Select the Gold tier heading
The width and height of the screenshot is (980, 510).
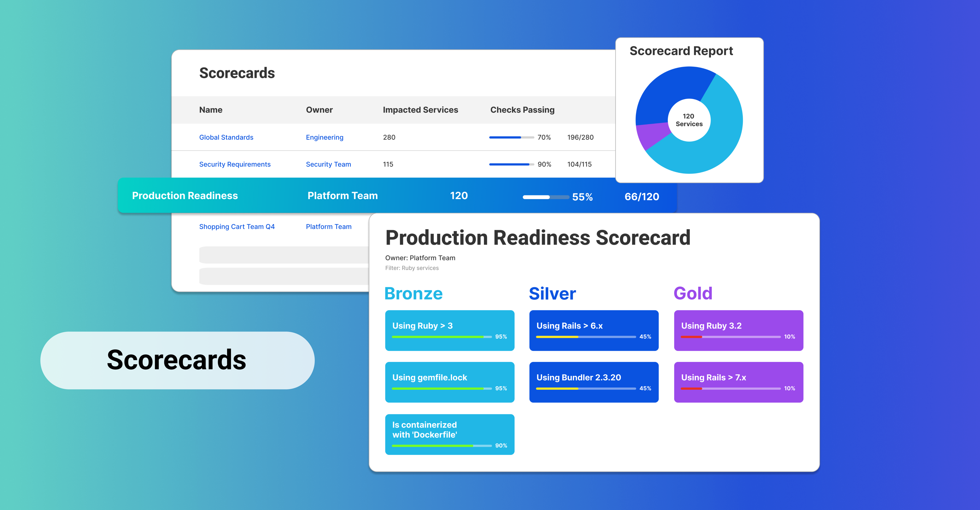pos(693,293)
